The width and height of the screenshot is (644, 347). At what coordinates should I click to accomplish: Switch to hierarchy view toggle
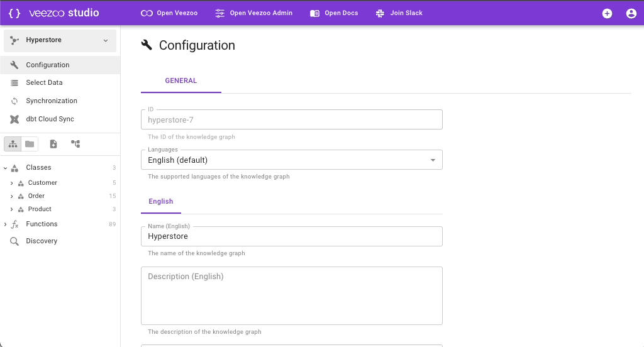coord(13,144)
